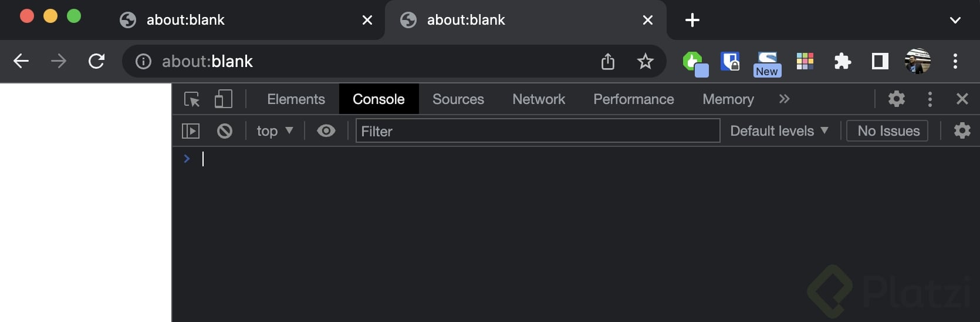Open the Default levels dropdown
Image resolution: width=980 pixels, height=322 pixels.
779,131
